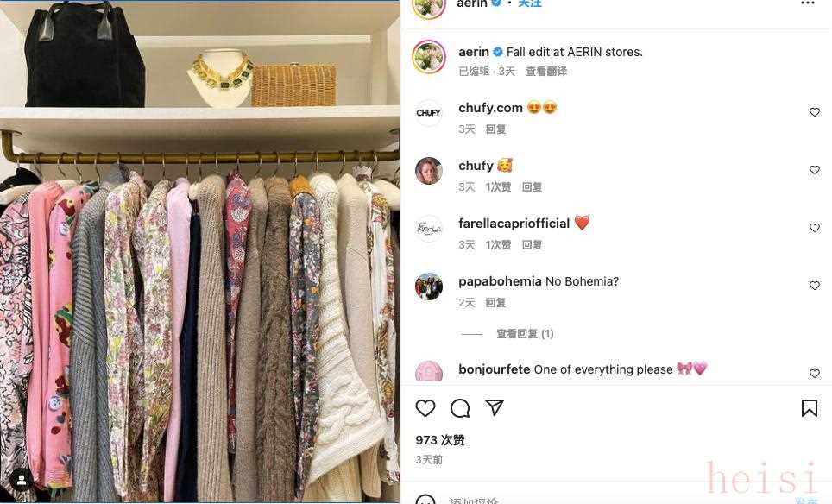View the 973 likes list
The image size is (832, 504).
point(440,440)
